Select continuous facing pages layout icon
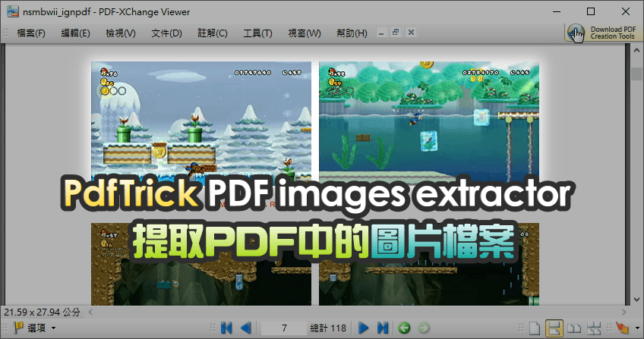 (x=594, y=328)
